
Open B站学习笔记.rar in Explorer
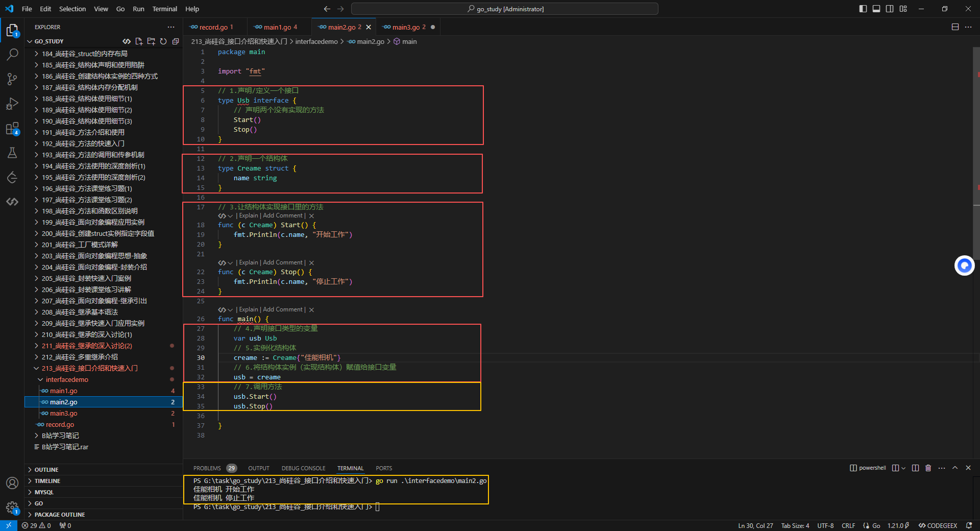[x=104, y=447]
